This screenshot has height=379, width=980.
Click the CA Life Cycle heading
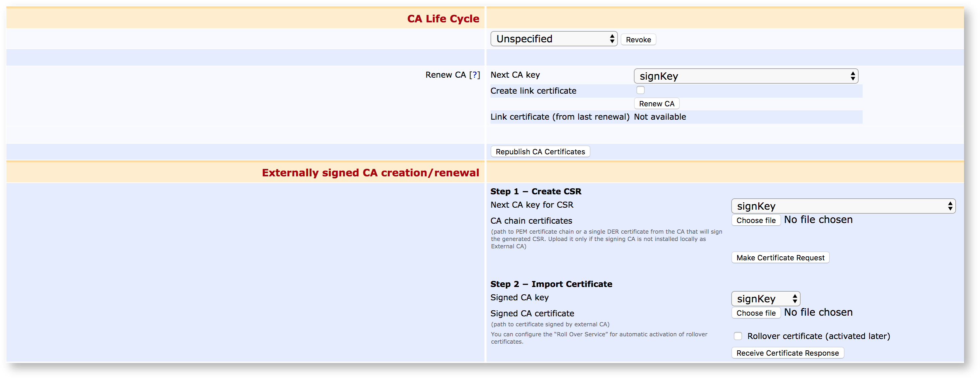click(x=443, y=19)
